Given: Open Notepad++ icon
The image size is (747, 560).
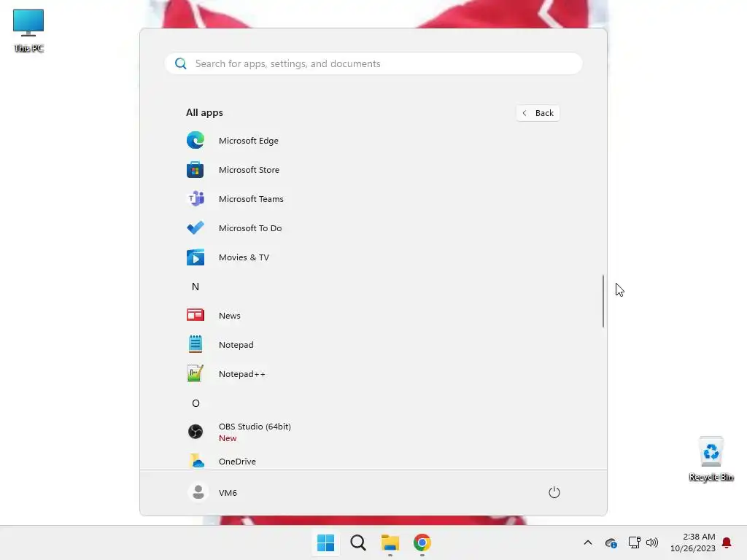Looking at the screenshot, I should click(x=196, y=374).
